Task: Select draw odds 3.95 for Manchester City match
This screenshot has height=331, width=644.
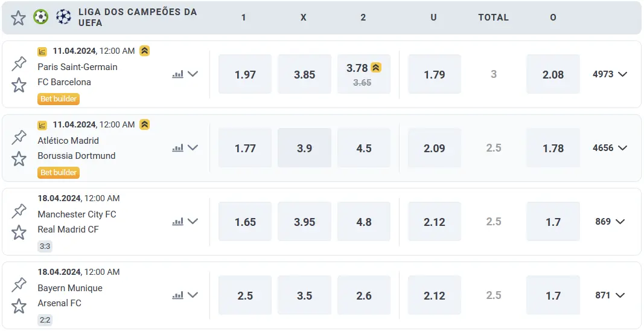Action: (x=304, y=222)
